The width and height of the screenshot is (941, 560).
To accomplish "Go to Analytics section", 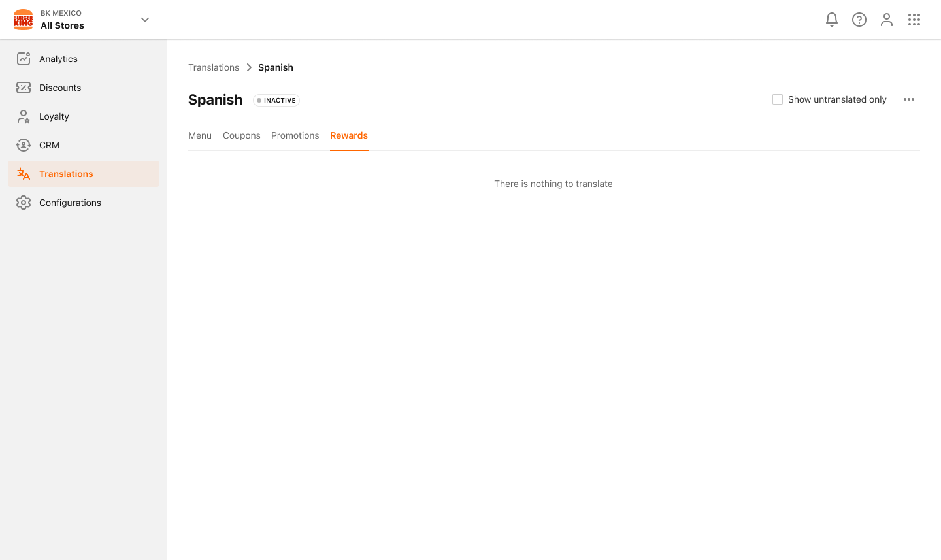I will [x=84, y=59].
